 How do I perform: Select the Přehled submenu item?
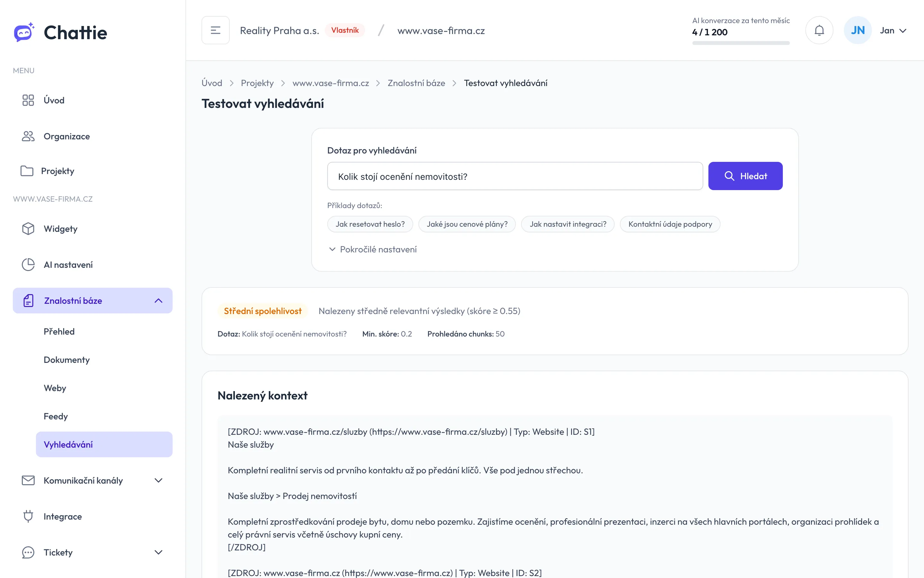coord(104,331)
